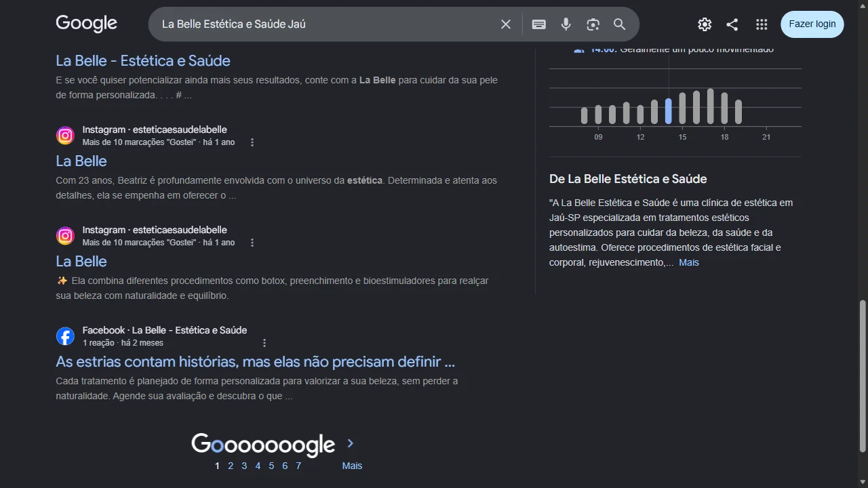Go to next results page via chevron arrow

point(351,443)
